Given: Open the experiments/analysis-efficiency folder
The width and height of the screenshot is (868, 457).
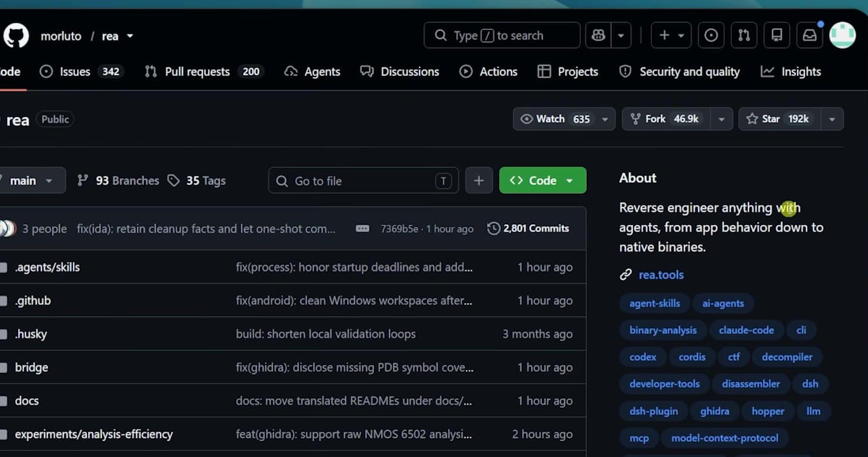Looking at the screenshot, I should 94,434.
